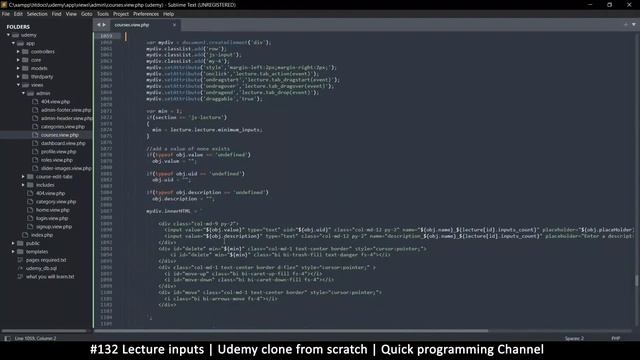Click the file icon beside signup.view.php
The width and height of the screenshot is (640, 360).
[x=30, y=227]
